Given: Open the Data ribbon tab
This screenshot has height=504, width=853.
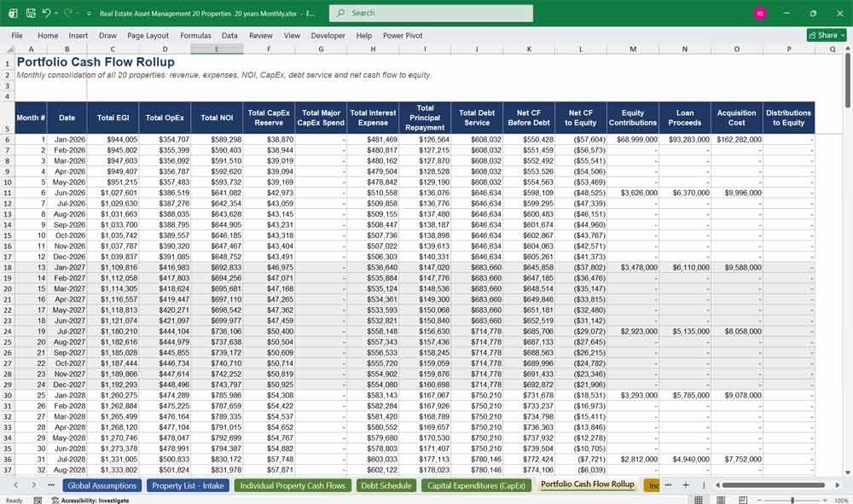Looking at the screenshot, I should [x=229, y=35].
